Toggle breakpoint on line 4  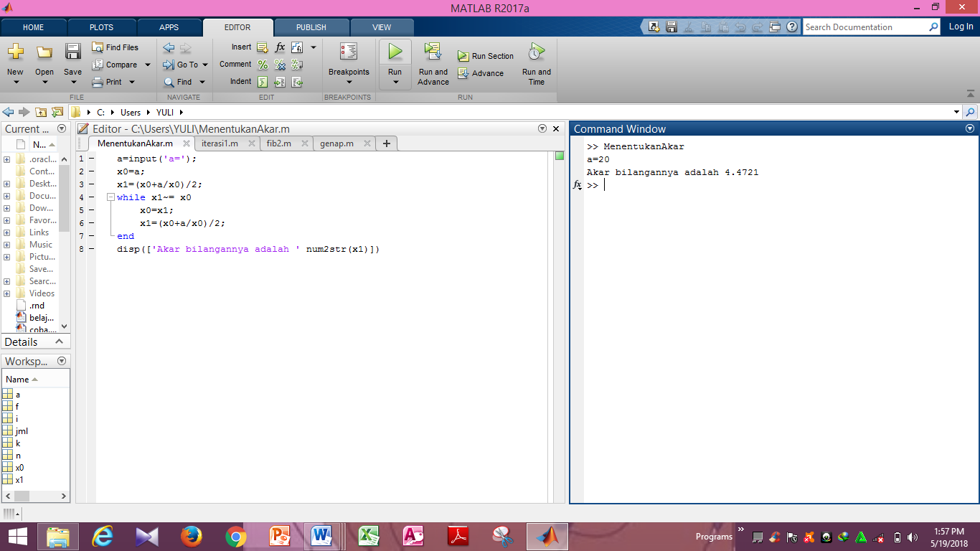[x=91, y=197]
